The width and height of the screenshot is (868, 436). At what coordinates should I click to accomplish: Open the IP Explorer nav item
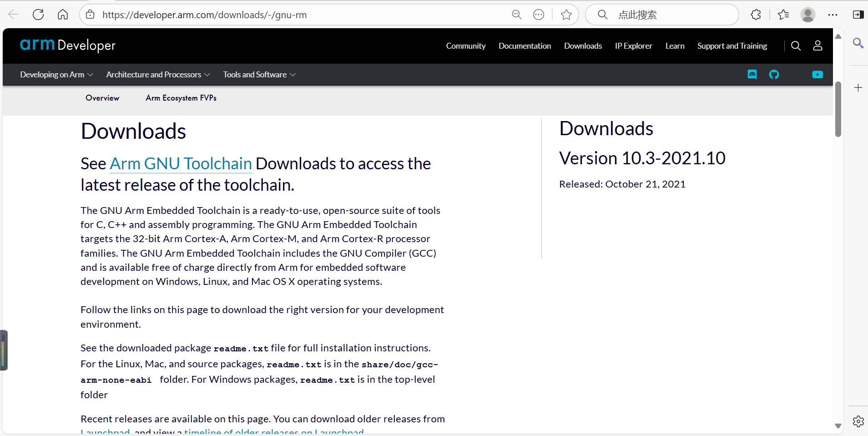[x=633, y=46]
